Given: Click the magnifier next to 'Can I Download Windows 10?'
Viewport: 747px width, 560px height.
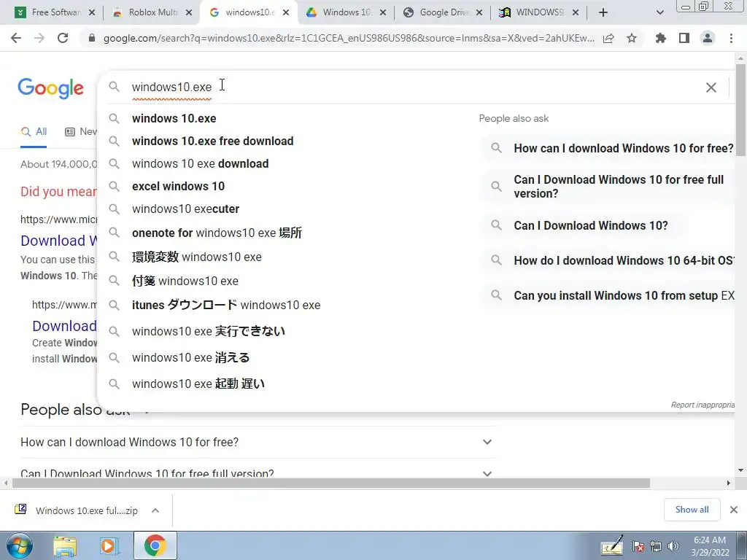Looking at the screenshot, I should [x=496, y=225].
